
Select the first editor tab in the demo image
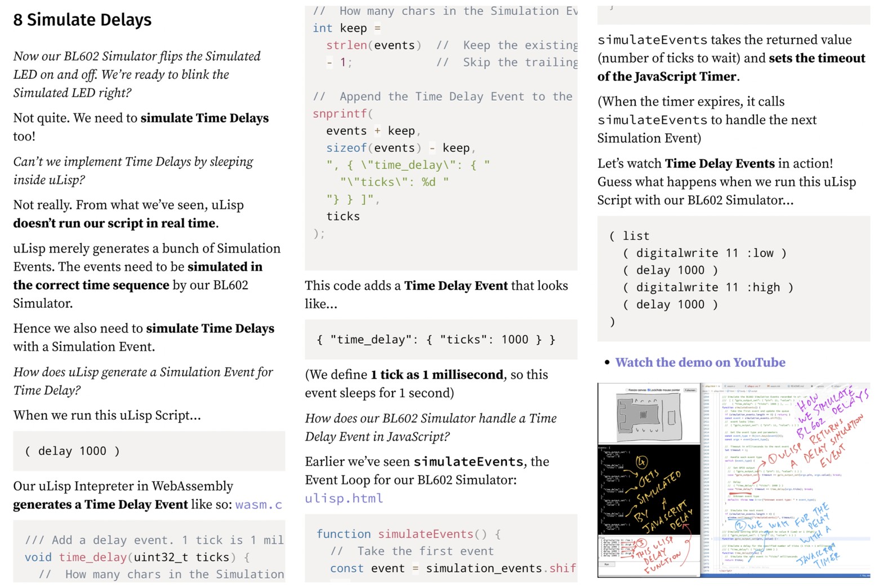click(x=711, y=386)
